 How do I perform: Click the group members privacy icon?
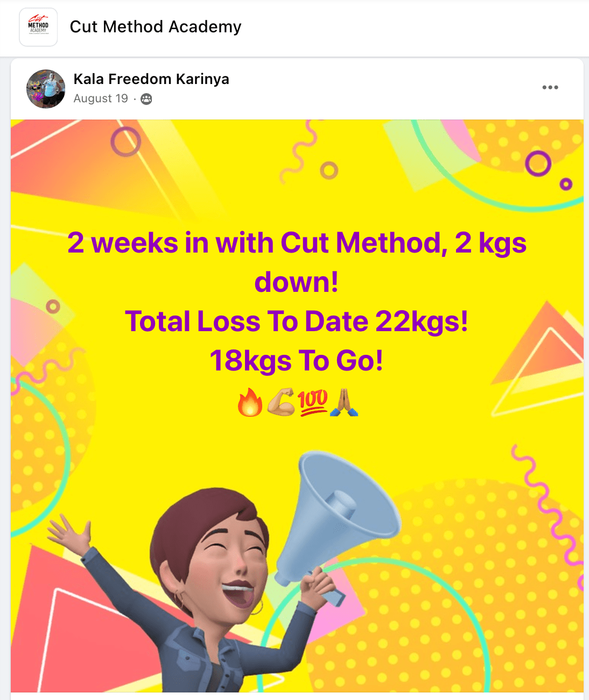click(146, 99)
